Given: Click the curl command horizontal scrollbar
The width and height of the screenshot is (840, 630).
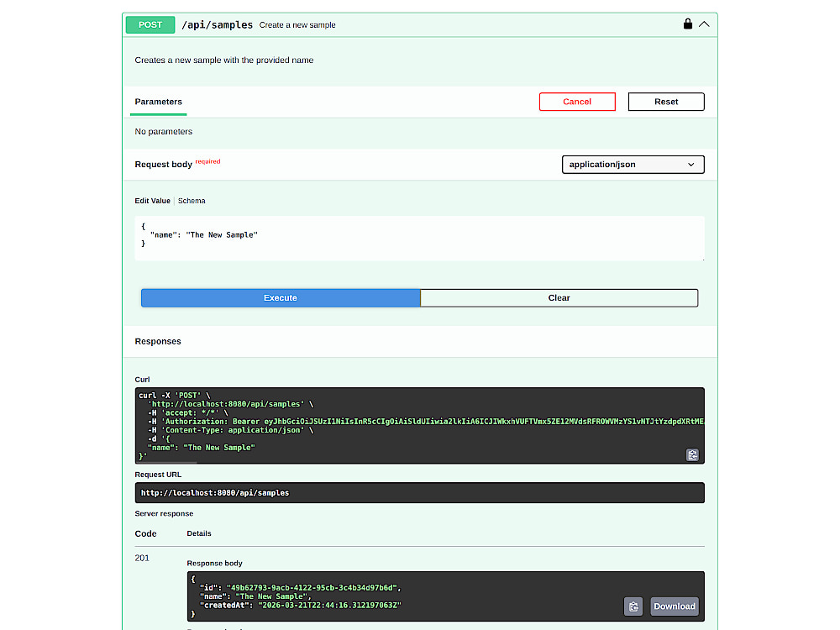Looking at the screenshot, I should click(x=166, y=462).
